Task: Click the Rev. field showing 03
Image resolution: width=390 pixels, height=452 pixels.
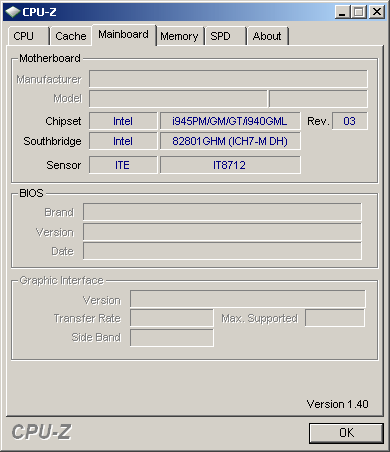Action: (x=350, y=121)
